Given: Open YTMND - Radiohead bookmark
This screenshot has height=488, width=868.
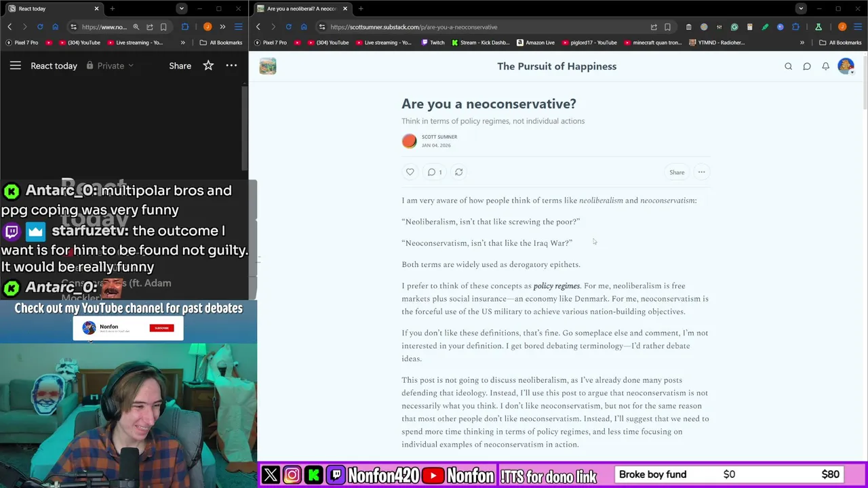Looking at the screenshot, I should click(x=717, y=43).
